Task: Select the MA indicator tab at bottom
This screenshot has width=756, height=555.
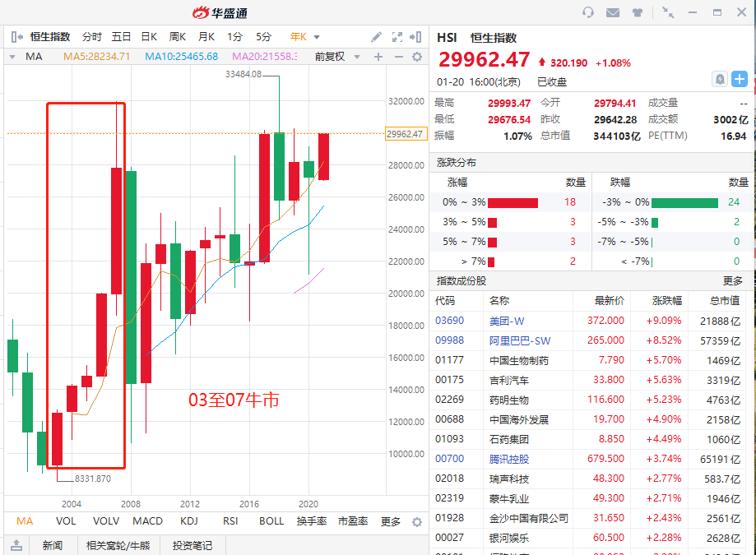Action: click(25, 521)
